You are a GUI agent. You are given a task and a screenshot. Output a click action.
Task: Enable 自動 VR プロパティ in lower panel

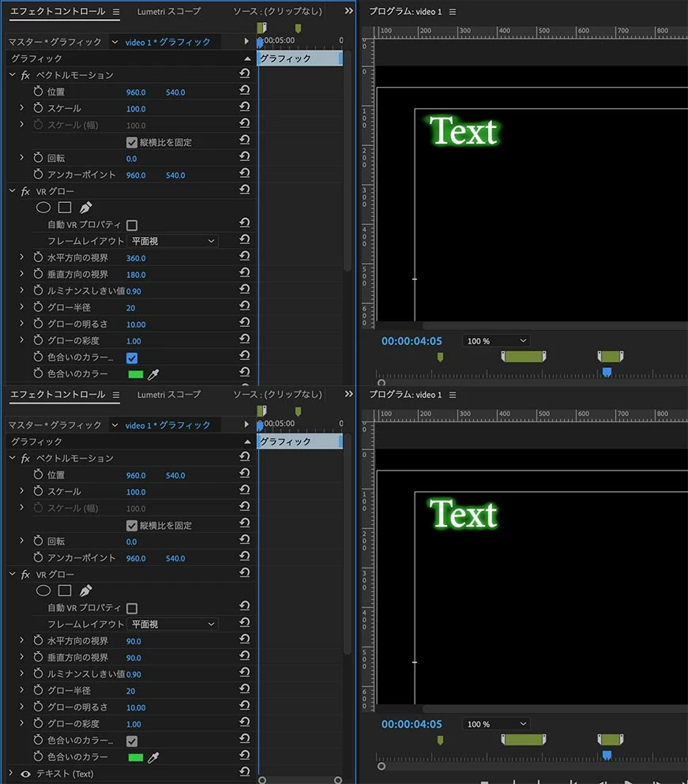(132, 609)
